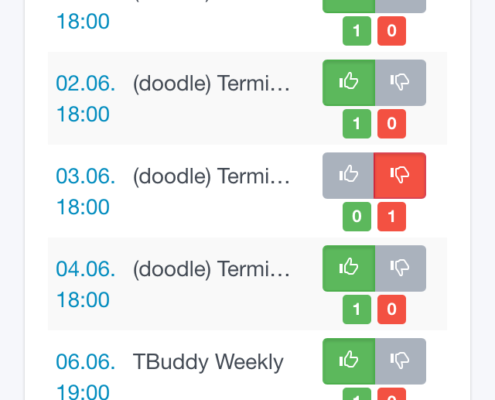Click doodle Termi… title for 02.06.
Image resolution: width=495 pixels, height=400 pixels.
211,83
